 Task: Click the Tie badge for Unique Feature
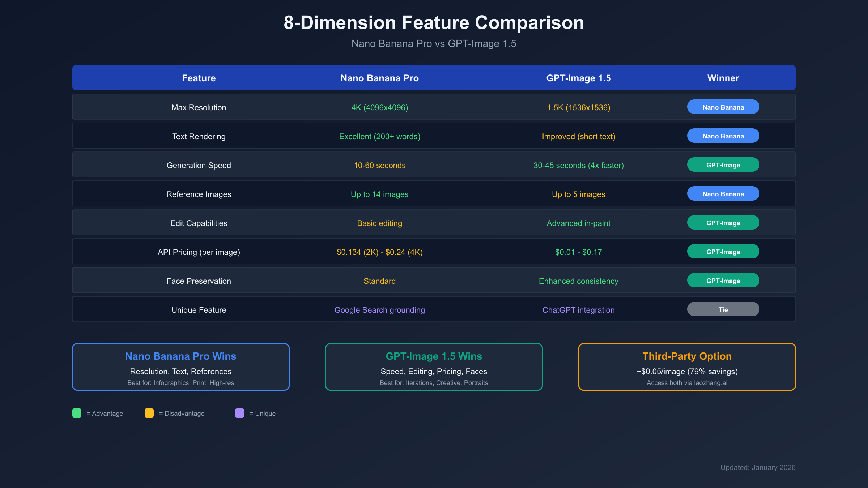click(x=723, y=309)
